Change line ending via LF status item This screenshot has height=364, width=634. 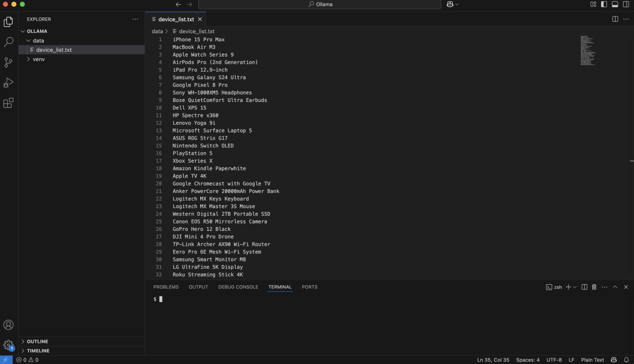point(571,360)
